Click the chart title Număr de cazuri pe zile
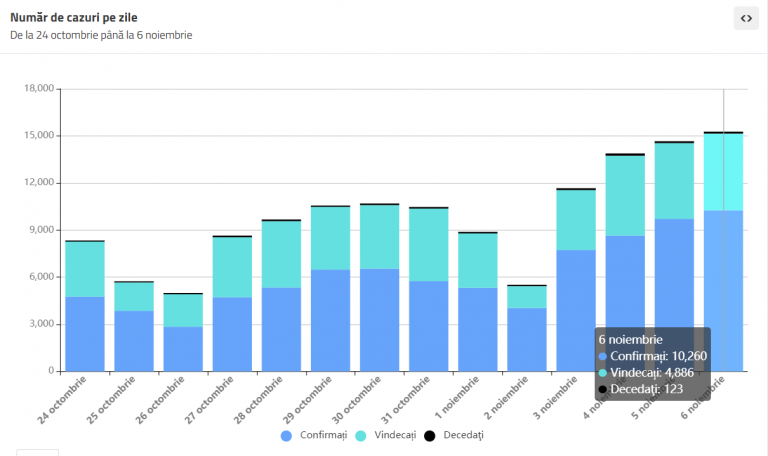Screen dimensions: 768x456 pos(73,18)
